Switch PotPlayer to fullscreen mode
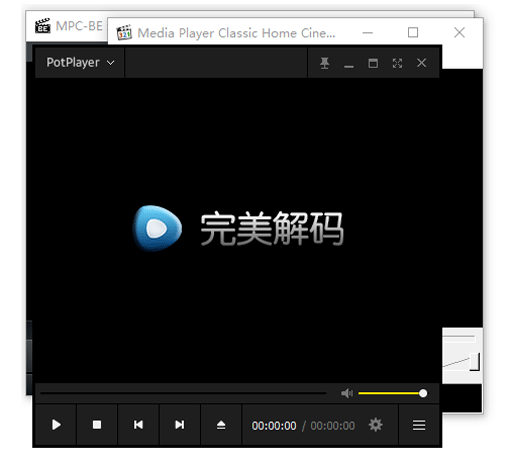Screen dimensions: 509x462 coord(397,63)
